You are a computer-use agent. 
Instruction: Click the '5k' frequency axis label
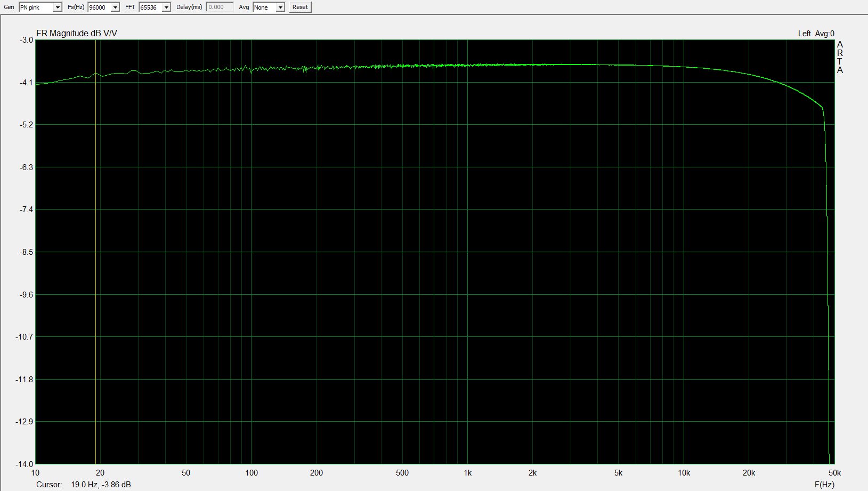point(618,473)
